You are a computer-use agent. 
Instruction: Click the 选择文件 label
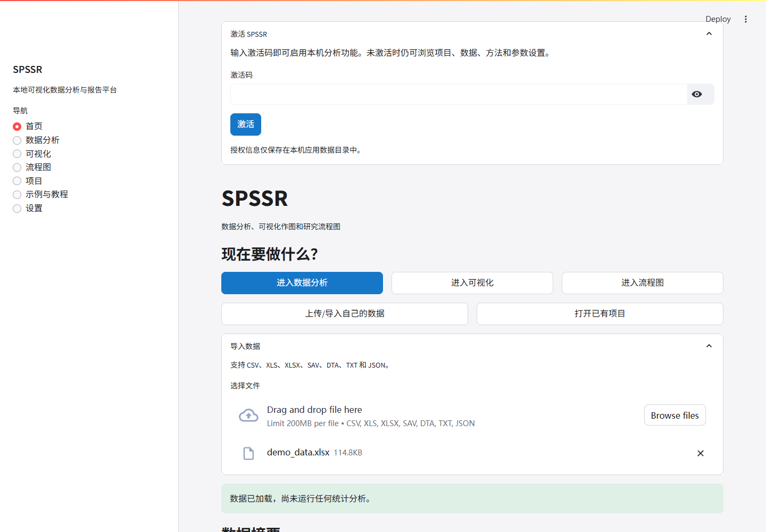pos(245,386)
